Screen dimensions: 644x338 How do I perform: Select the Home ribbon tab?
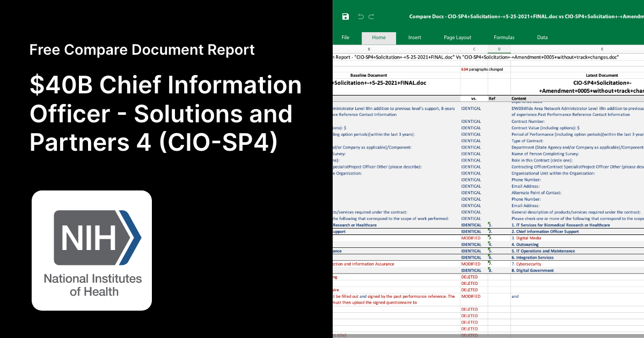(379, 38)
